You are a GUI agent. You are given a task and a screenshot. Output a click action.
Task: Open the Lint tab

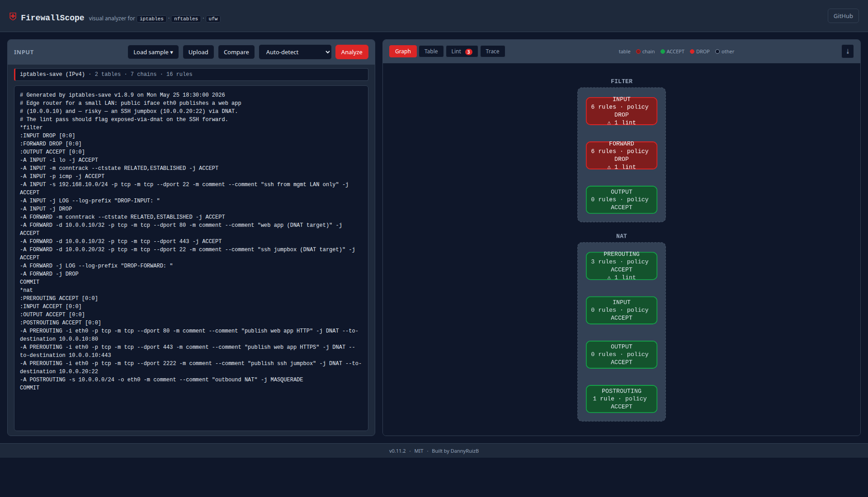tap(462, 52)
